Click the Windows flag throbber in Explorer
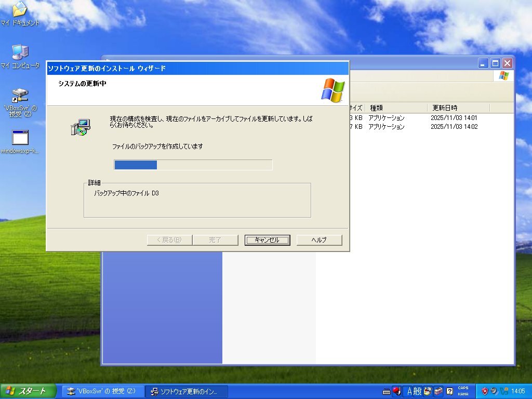Viewport: 532px width, 399px height. pyautogui.click(x=504, y=76)
